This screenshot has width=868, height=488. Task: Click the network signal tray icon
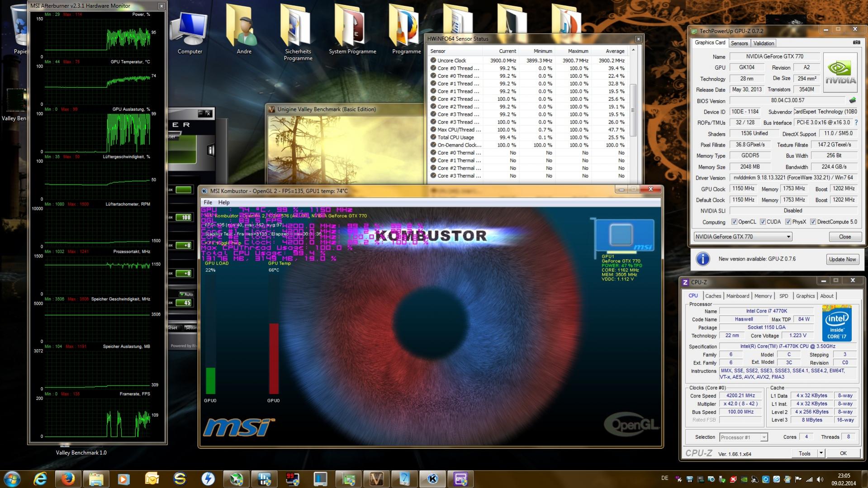point(809,479)
